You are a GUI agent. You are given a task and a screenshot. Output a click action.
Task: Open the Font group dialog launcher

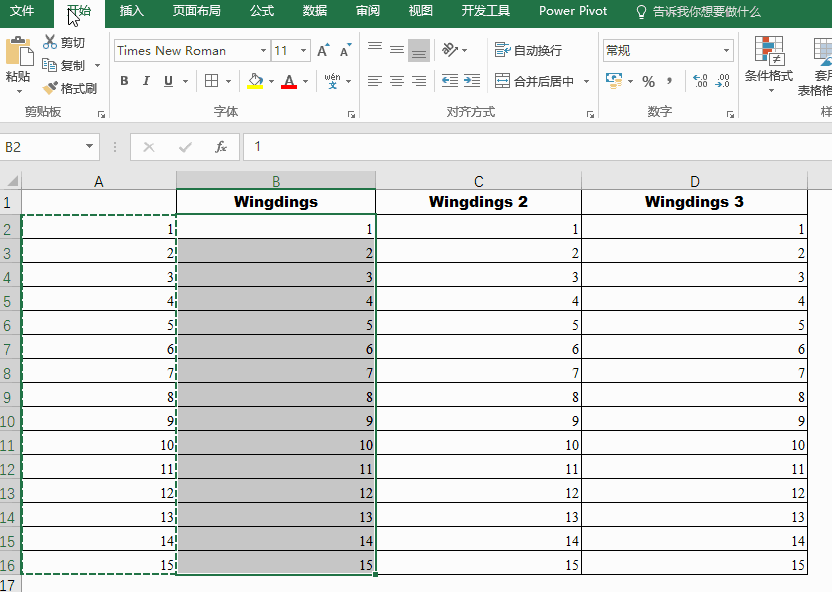click(x=351, y=114)
